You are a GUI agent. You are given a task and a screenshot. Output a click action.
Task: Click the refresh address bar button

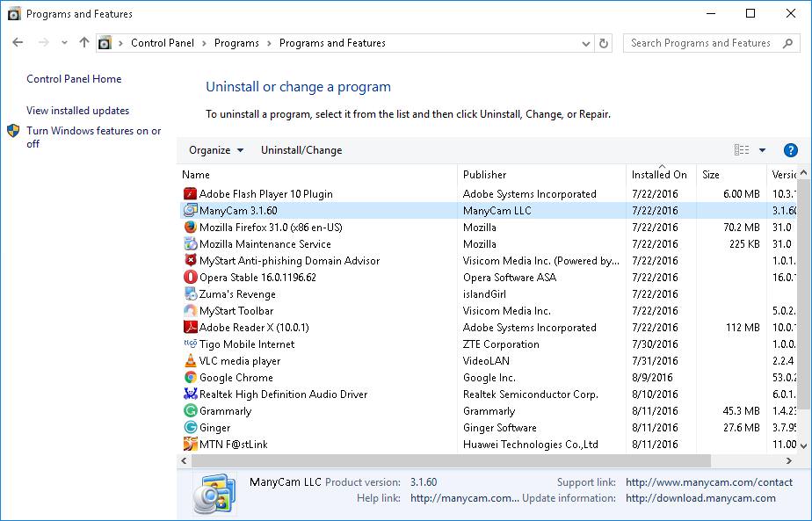coord(604,44)
